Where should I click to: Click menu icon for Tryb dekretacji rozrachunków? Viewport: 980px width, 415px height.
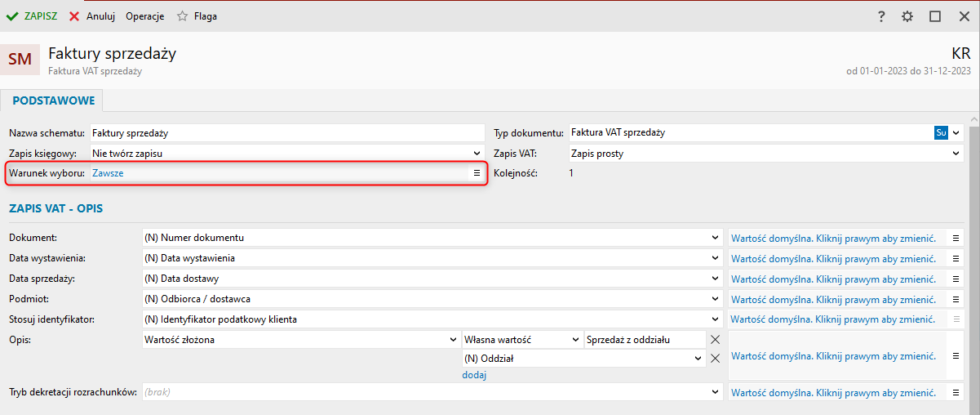click(956, 393)
